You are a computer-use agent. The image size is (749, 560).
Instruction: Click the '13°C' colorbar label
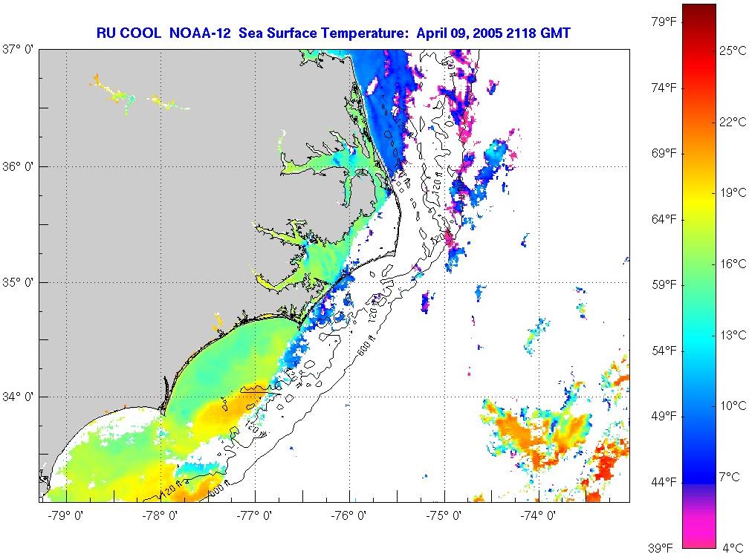(733, 335)
